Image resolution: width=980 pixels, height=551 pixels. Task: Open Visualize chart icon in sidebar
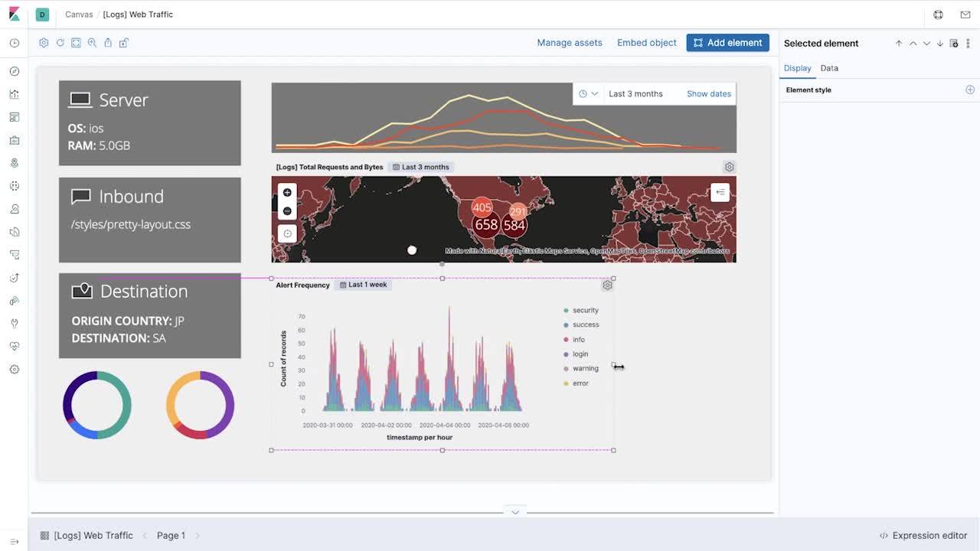pos(14,94)
